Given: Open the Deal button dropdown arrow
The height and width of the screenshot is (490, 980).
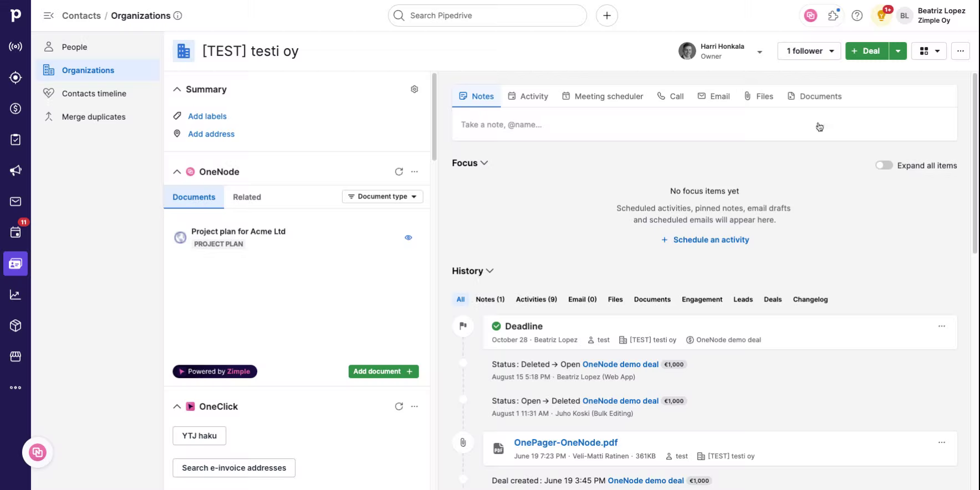Looking at the screenshot, I should click(898, 51).
